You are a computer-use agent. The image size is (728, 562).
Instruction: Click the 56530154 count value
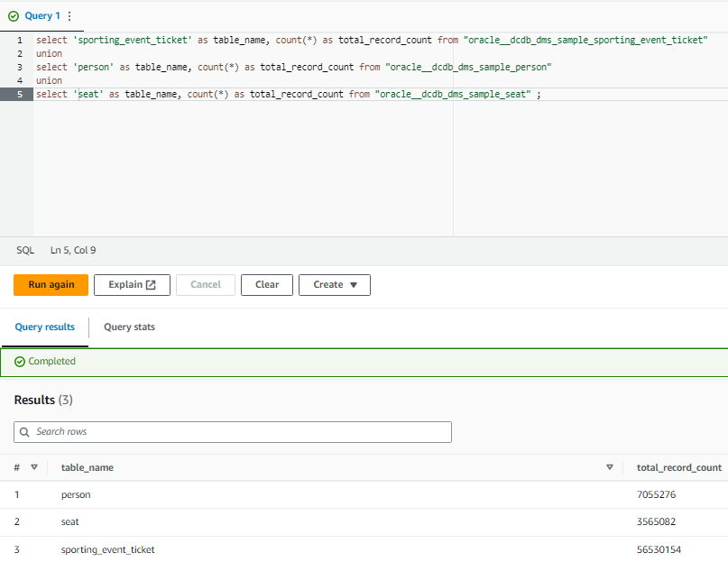pyautogui.click(x=659, y=549)
